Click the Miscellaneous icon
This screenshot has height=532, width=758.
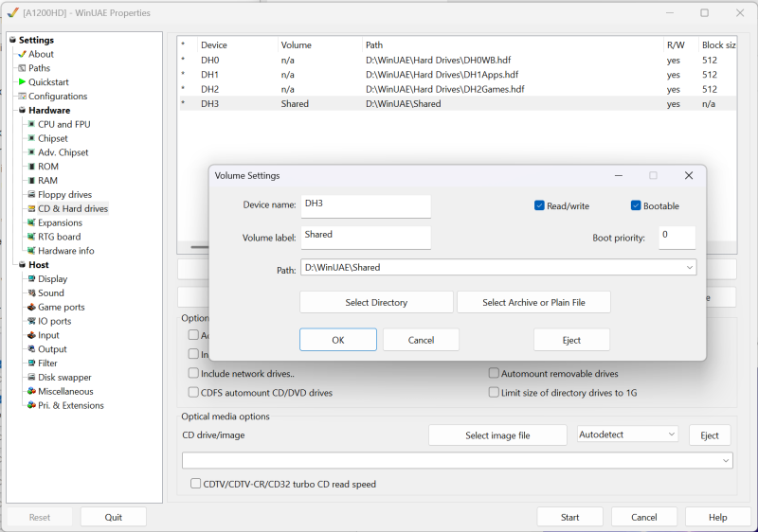(x=31, y=391)
